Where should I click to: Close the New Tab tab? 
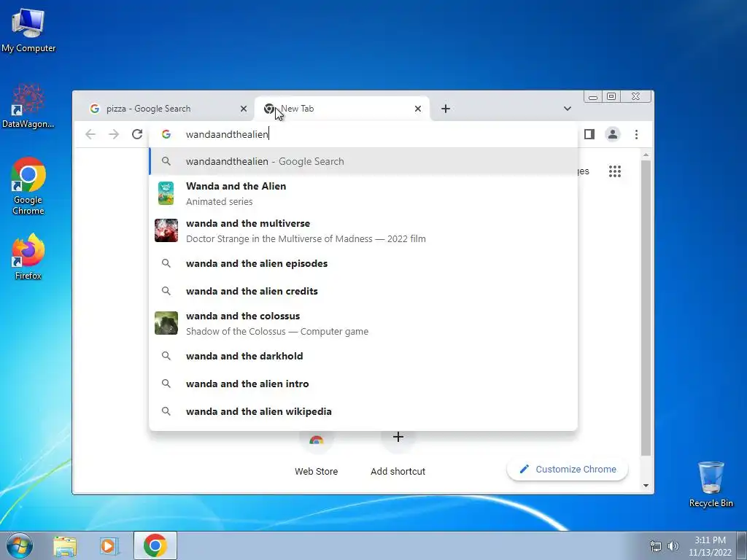(418, 109)
